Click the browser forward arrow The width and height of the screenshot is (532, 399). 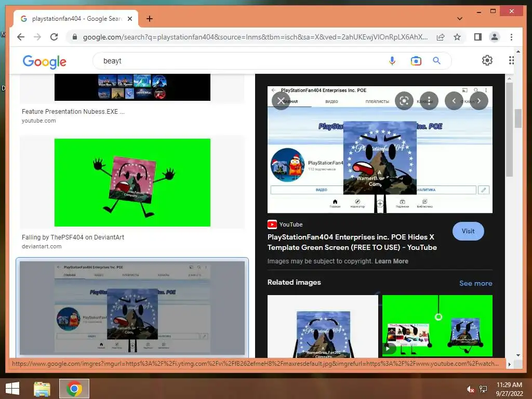point(37,37)
